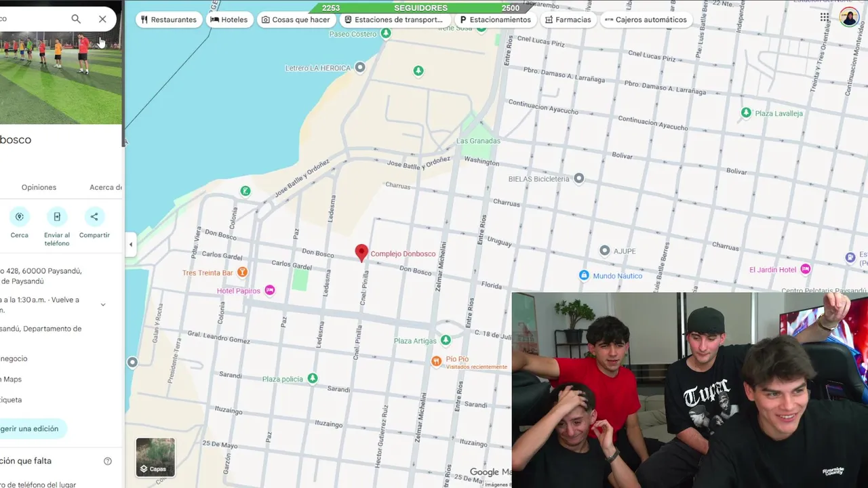This screenshot has width=868, height=488.
Task: Select Estaciones de transporte chip
Action: tap(393, 20)
